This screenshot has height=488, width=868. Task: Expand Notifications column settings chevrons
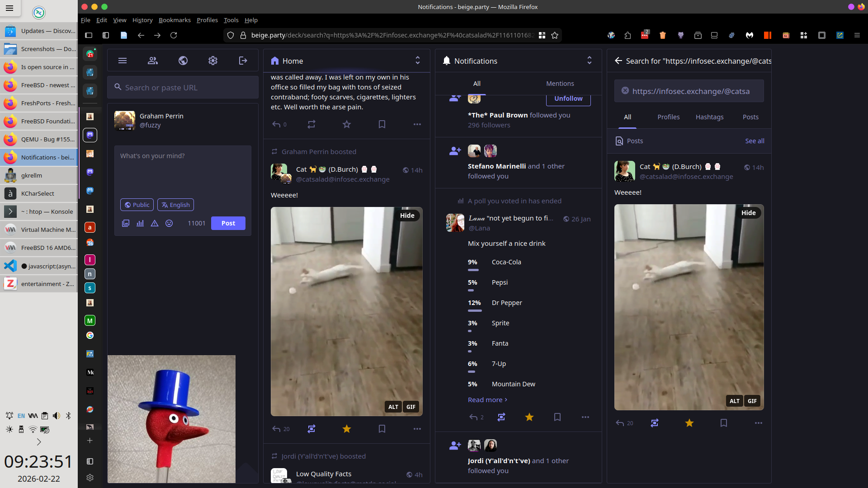pyautogui.click(x=590, y=61)
